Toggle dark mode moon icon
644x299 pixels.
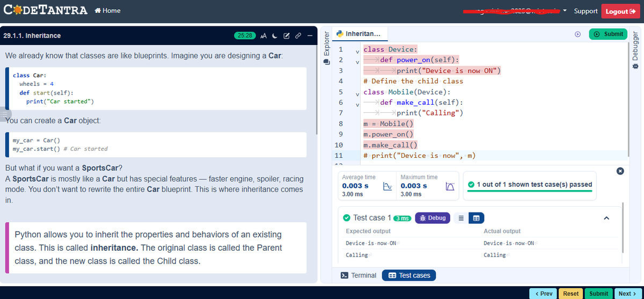274,36
